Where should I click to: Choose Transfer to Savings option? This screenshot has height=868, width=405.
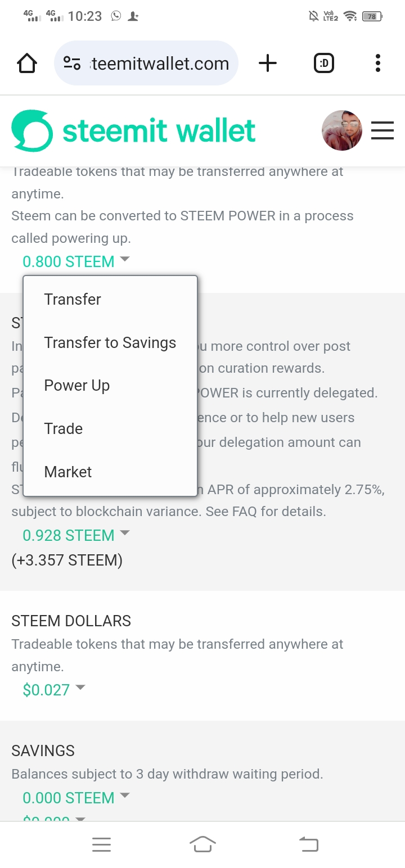[110, 342]
